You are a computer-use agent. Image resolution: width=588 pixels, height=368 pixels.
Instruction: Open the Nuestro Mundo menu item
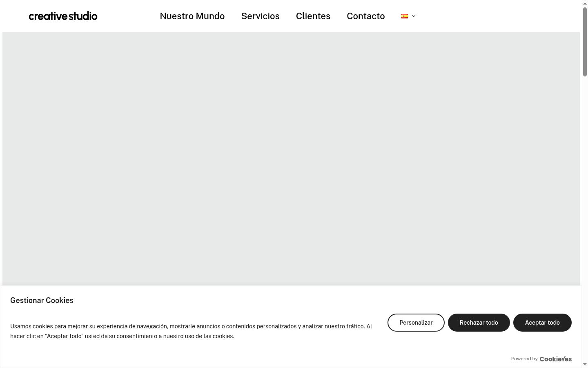coord(192,16)
